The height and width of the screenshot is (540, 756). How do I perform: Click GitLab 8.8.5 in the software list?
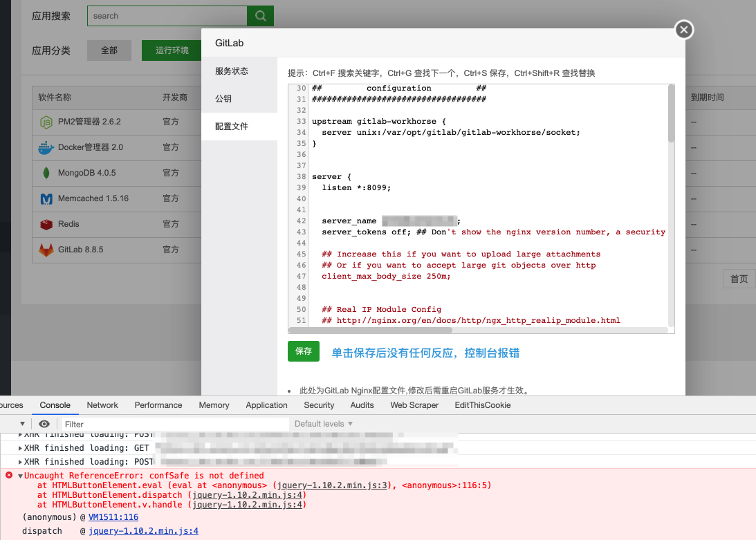point(80,250)
